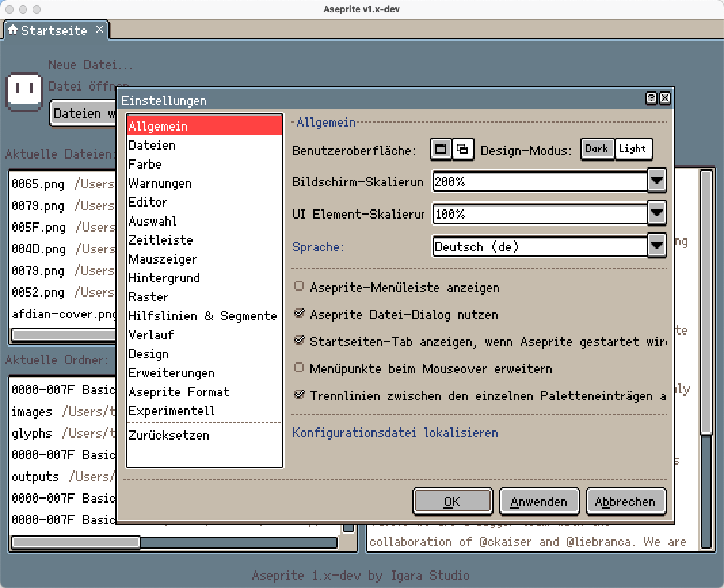Select multiple-windows interface mode icon
The height and width of the screenshot is (588, 724).
[462, 149]
